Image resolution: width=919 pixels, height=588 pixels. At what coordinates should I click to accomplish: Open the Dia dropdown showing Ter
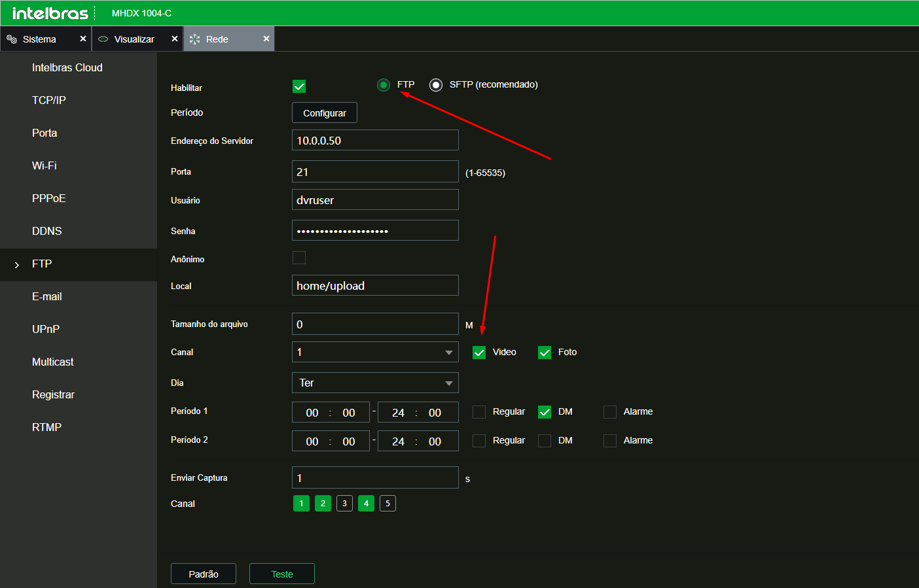tap(375, 383)
